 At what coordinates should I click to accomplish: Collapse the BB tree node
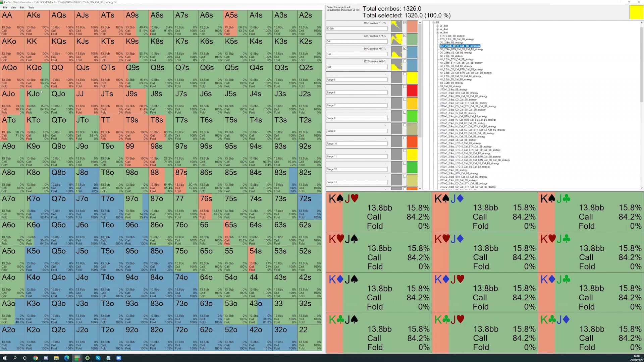pos(433,22)
